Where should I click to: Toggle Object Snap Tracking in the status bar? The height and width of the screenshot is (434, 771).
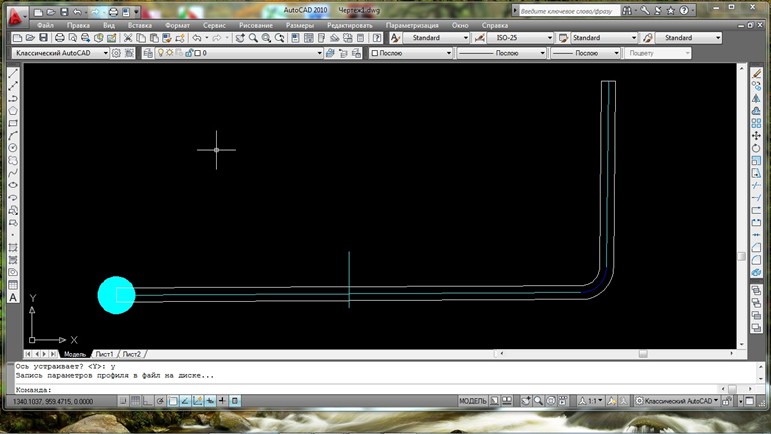[185, 401]
